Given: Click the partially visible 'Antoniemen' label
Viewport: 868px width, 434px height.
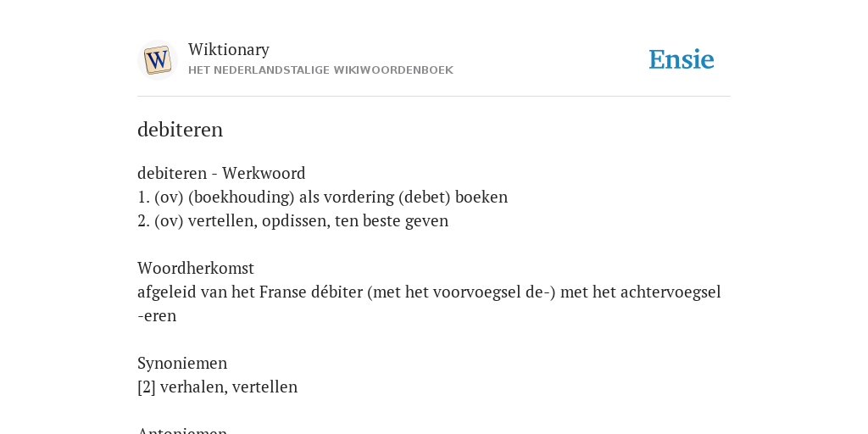Looking at the screenshot, I should coord(182,430).
